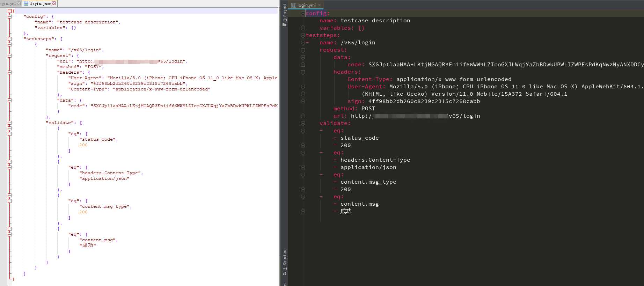Click the "code" line in login.json

click(173, 106)
